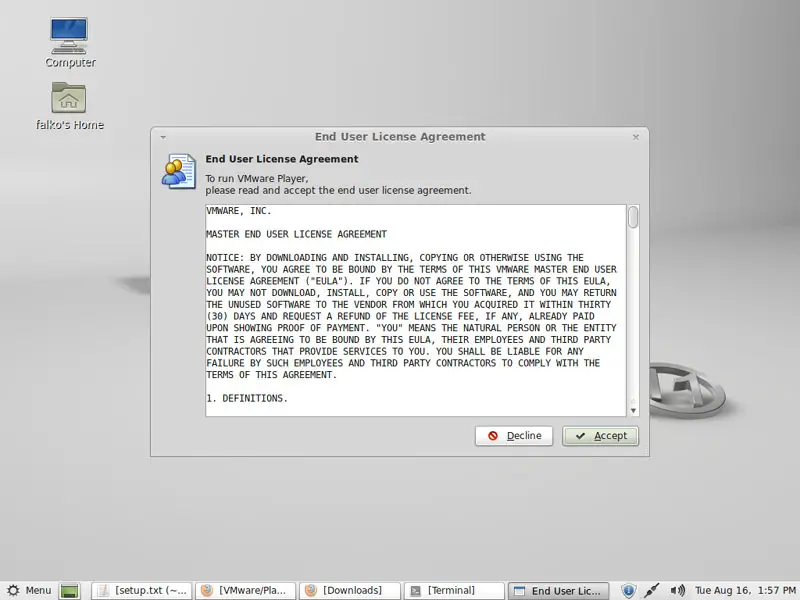The height and width of the screenshot is (600, 800).
Task: Click the users document icon in the dialog
Action: click(x=179, y=171)
